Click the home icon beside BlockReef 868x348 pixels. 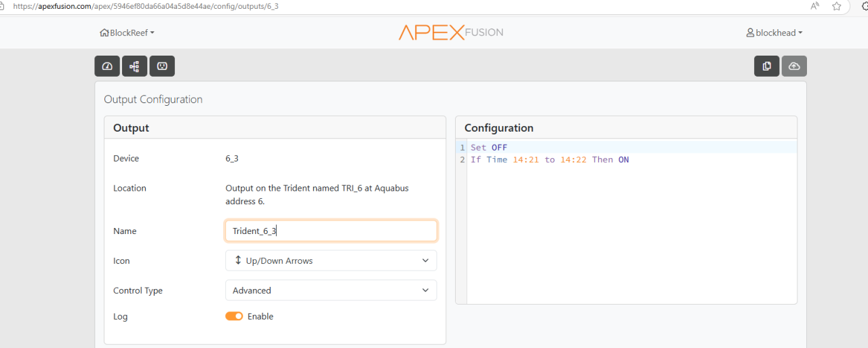tap(104, 33)
